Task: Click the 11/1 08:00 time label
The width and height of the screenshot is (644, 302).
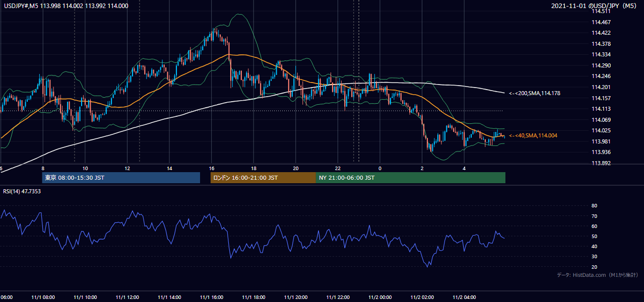Action: (x=43, y=297)
